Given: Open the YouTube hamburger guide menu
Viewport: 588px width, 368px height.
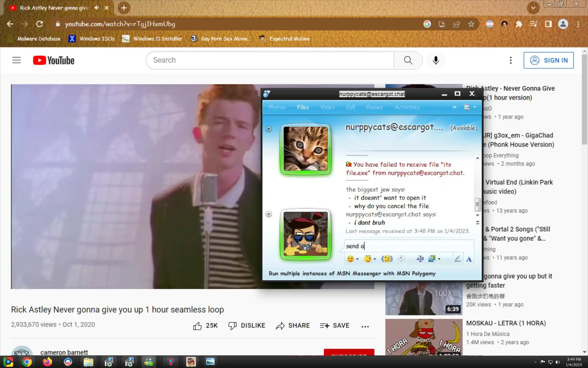Looking at the screenshot, I should point(17,60).
